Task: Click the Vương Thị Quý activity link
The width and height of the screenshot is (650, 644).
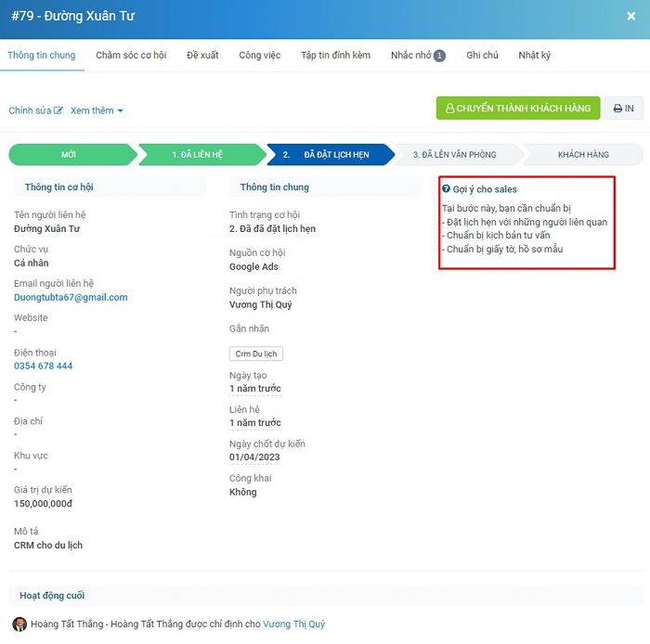Action: tap(294, 625)
